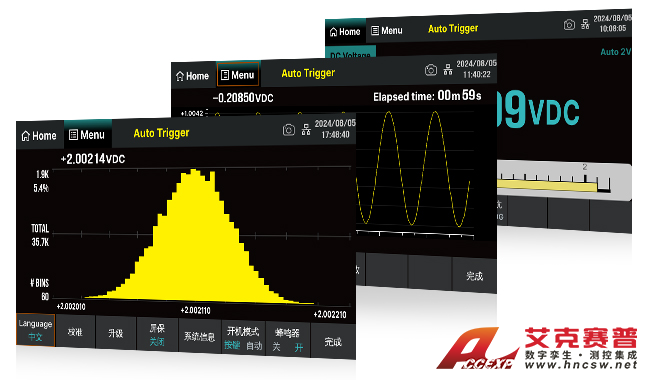Open the Language selection softkey
Image resolution: width=650 pixels, height=380 pixels.
(x=35, y=330)
